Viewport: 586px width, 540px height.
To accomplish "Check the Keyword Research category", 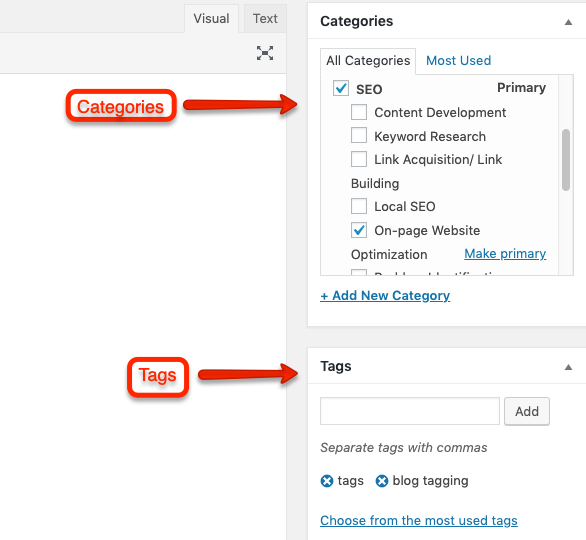I will 359,136.
